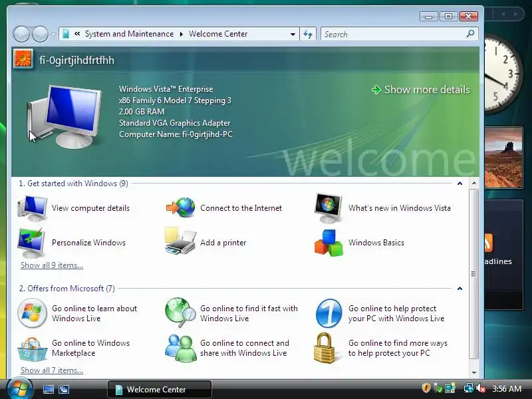The image size is (532, 399).
Task: Open What's new in Windows Vista icon
Action: click(328, 208)
